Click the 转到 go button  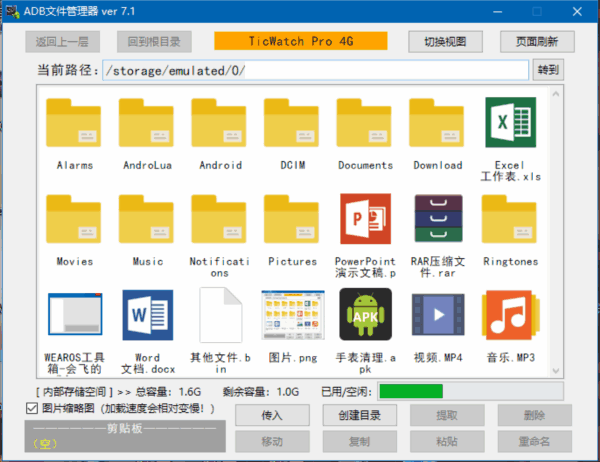click(548, 71)
